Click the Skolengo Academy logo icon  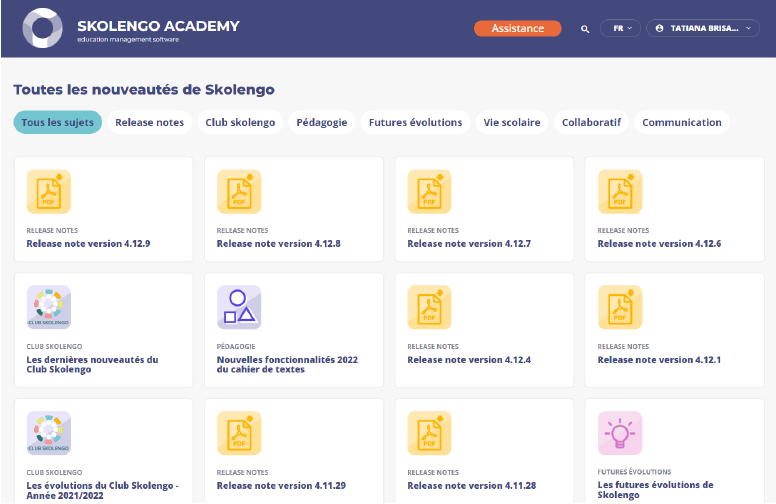(42, 28)
